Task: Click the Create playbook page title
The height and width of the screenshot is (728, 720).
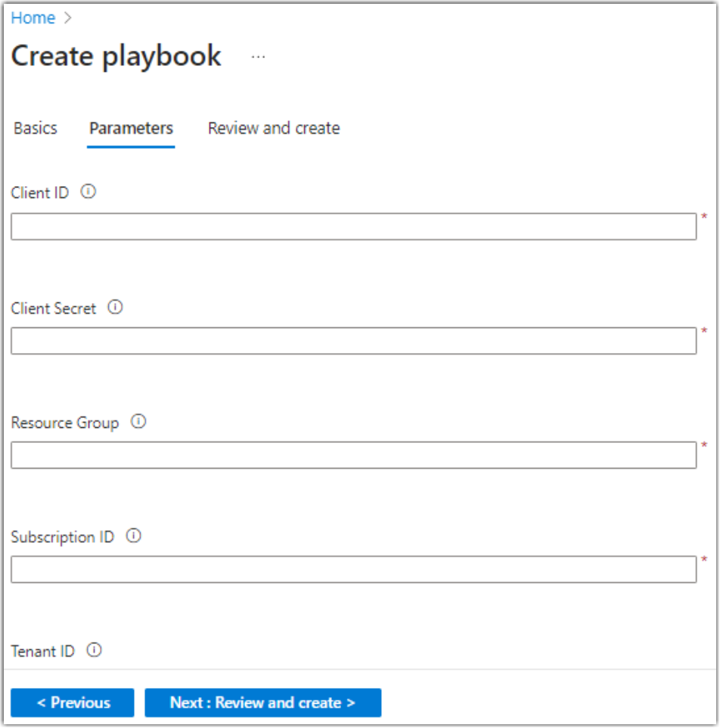Action: [x=116, y=57]
